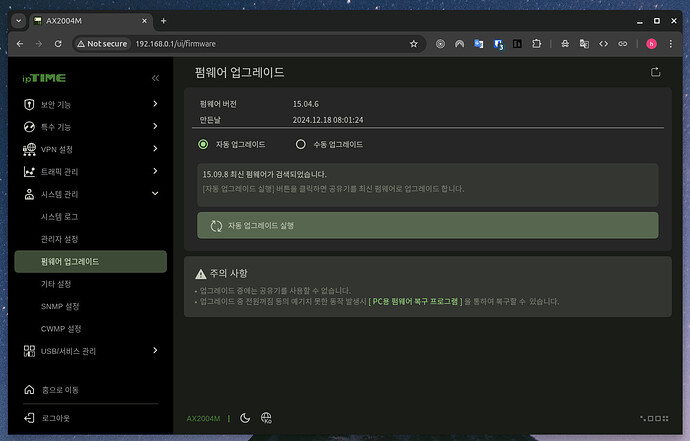Click 홈으로 이동 link
The image size is (690, 441).
pos(60,390)
